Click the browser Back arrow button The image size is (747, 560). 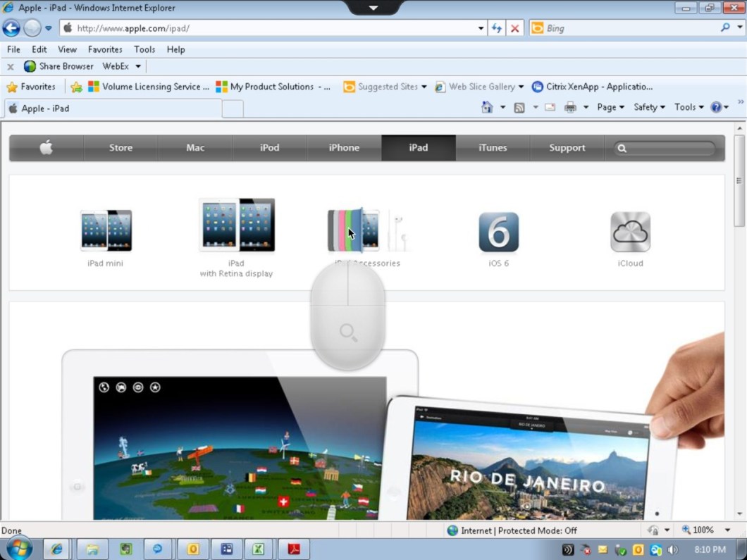(x=11, y=28)
